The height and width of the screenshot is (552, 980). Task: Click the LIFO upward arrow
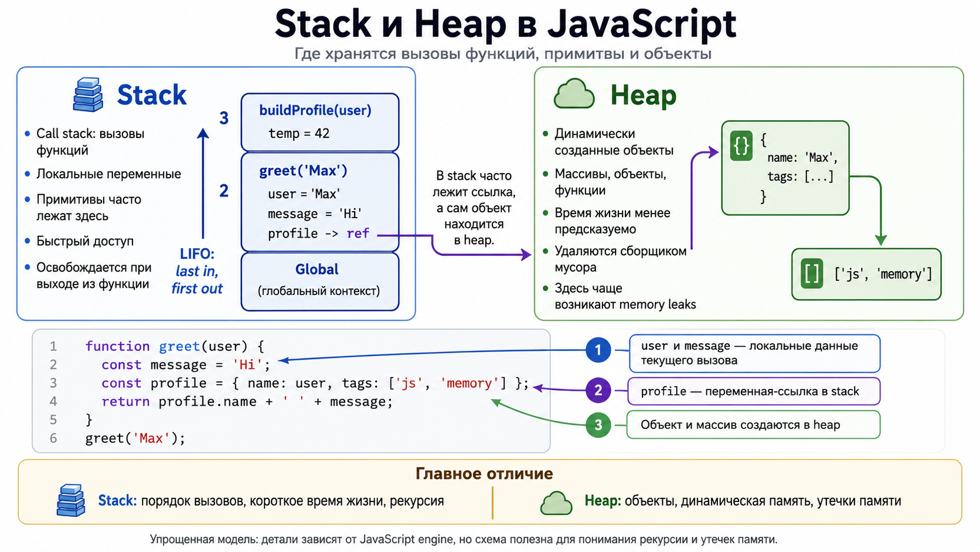[x=203, y=182]
